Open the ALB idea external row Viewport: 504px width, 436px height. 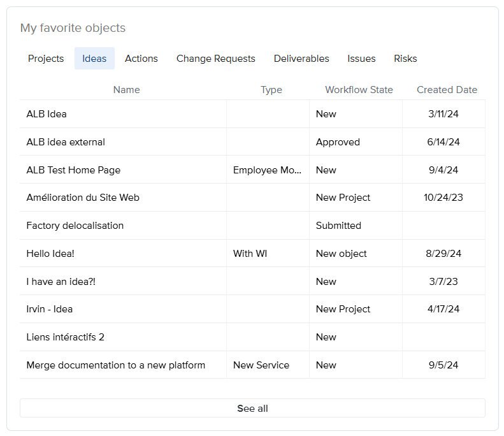pos(66,142)
